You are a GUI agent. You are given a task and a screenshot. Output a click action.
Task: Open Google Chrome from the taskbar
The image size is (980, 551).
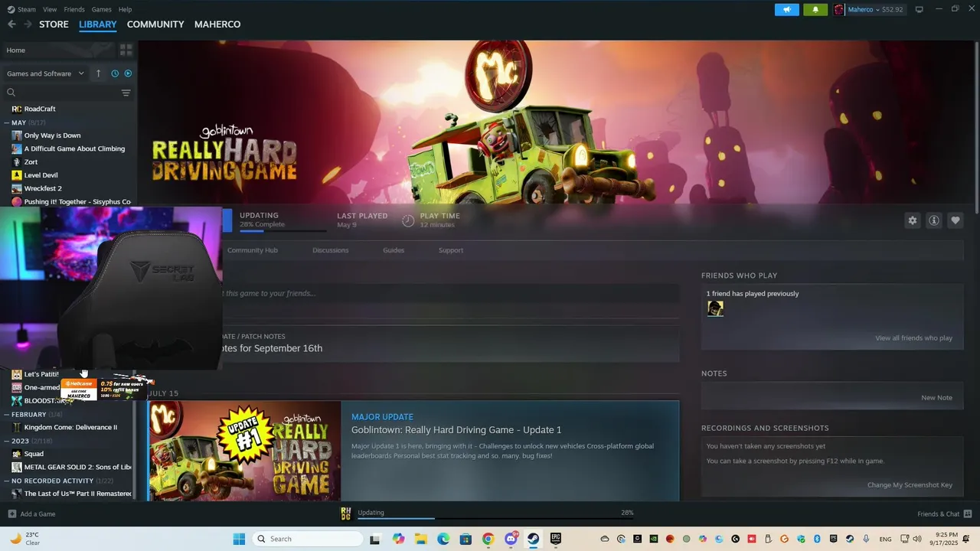[488, 539]
